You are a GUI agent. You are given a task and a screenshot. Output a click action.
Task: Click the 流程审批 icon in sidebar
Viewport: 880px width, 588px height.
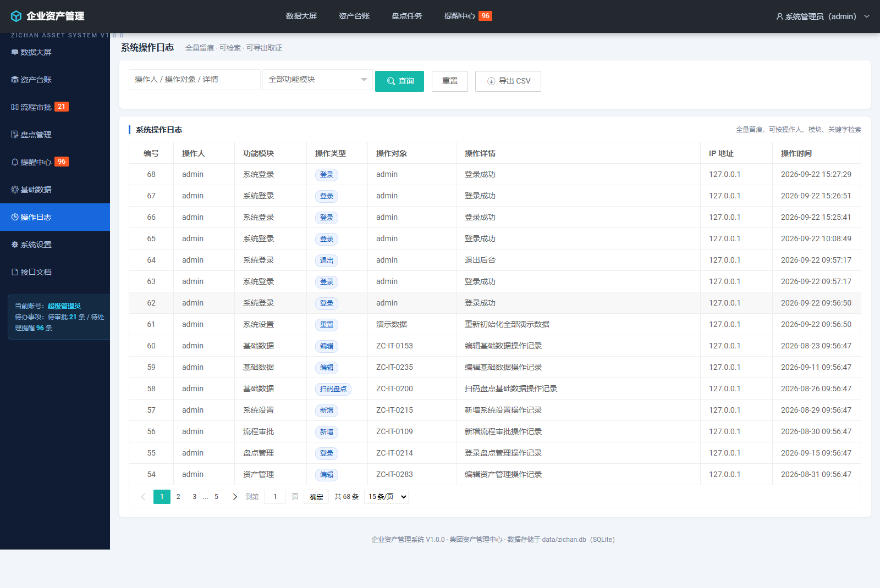coord(15,107)
